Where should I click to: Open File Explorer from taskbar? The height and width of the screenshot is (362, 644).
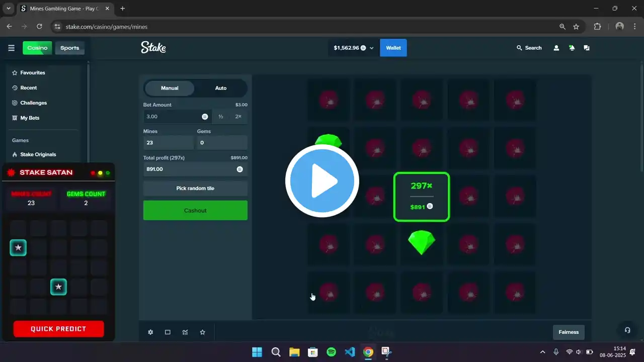[x=294, y=352]
